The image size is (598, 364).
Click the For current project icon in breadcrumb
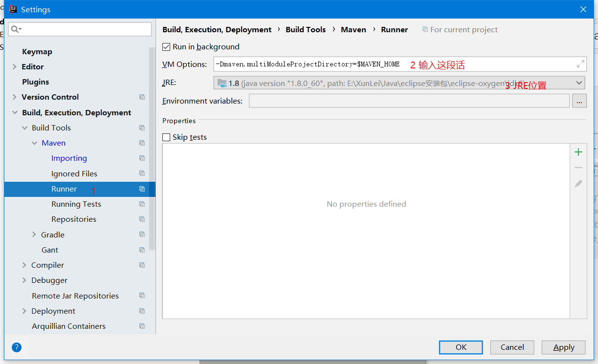[425, 30]
